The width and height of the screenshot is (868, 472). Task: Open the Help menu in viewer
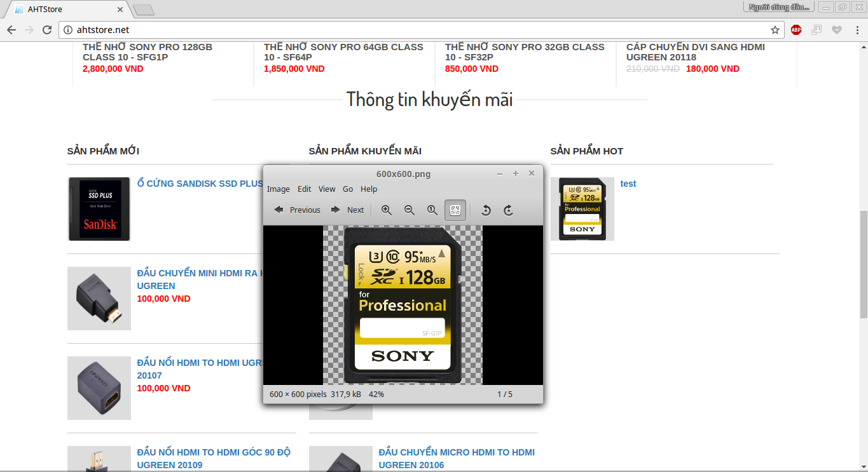pos(369,189)
